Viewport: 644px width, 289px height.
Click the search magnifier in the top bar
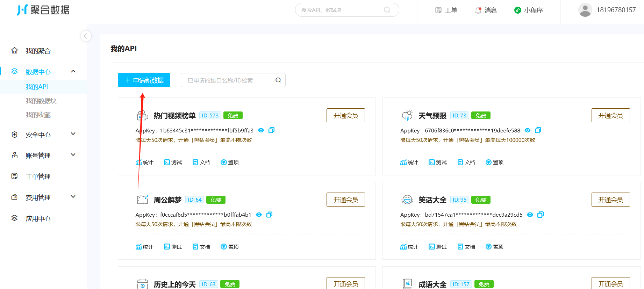pos(387,10)
